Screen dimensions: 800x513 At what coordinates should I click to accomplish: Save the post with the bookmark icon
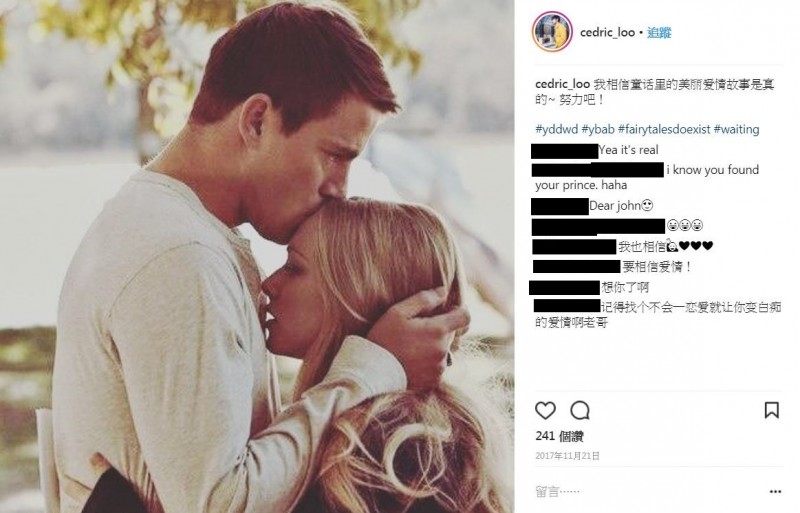pyautogui.click(x=771, y=410)
